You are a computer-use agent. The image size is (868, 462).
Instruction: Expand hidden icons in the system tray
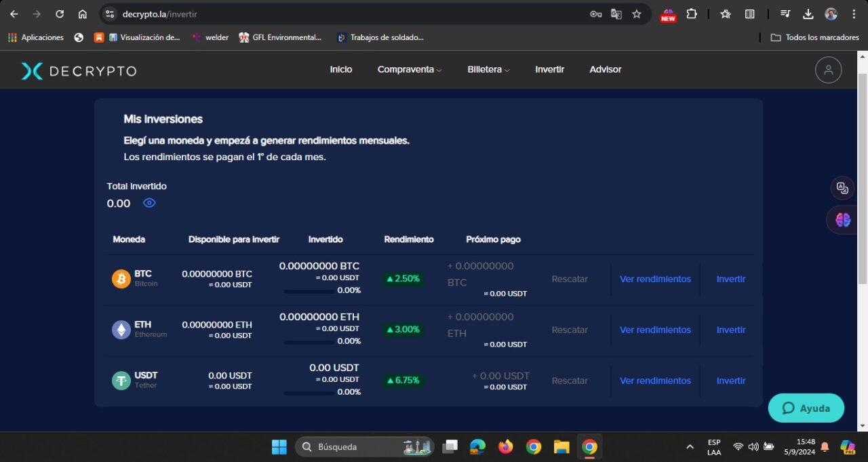click(690, 447)
